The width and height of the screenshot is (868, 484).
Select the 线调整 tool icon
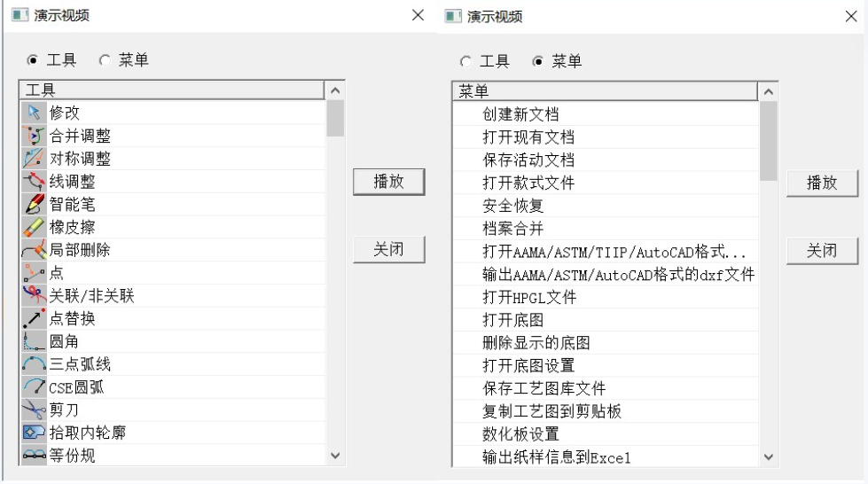[x=34, y=181]
